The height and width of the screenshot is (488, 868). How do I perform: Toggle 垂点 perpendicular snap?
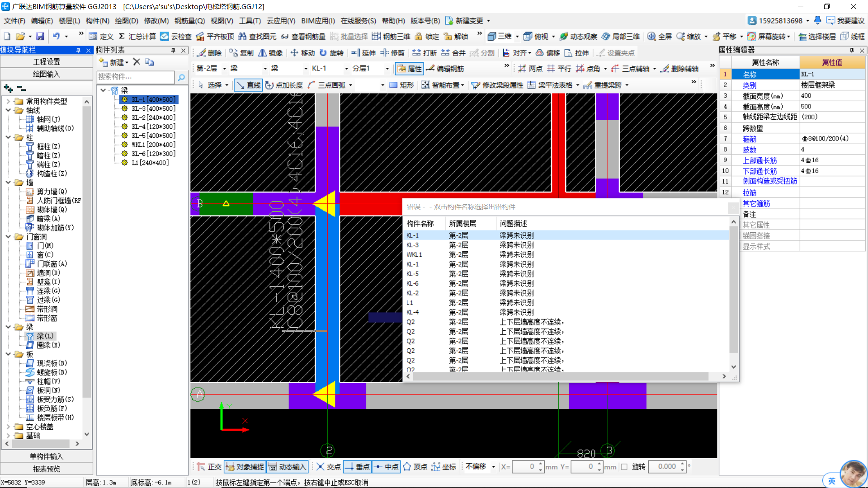coord(357,467)
